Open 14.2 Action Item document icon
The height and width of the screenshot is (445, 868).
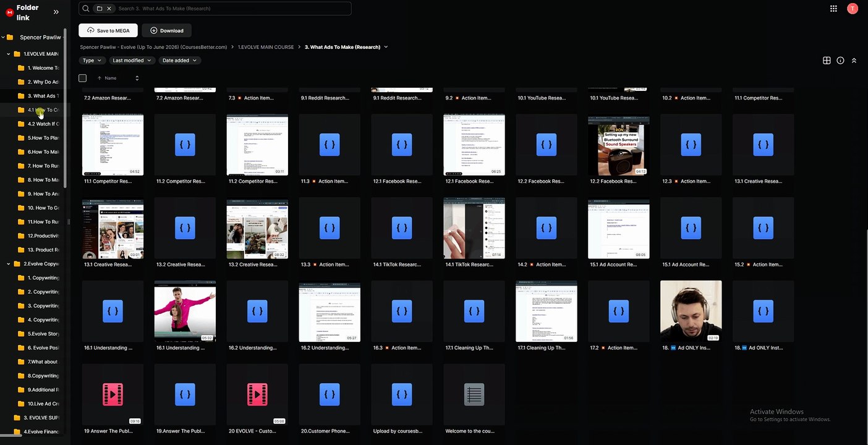[x=547, y=228]
